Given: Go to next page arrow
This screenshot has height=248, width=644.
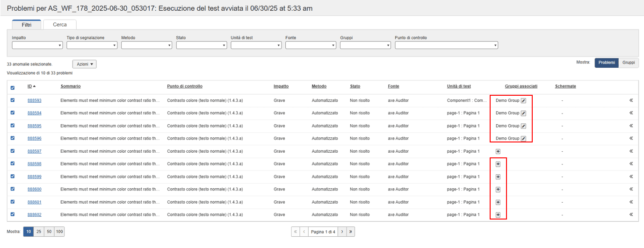Looking at the screenshot, I should pyautogui.click(x=342, y=232).
